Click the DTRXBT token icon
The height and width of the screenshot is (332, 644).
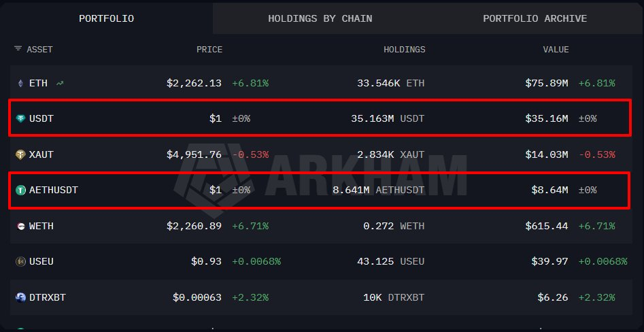click(x=20, y=297)
